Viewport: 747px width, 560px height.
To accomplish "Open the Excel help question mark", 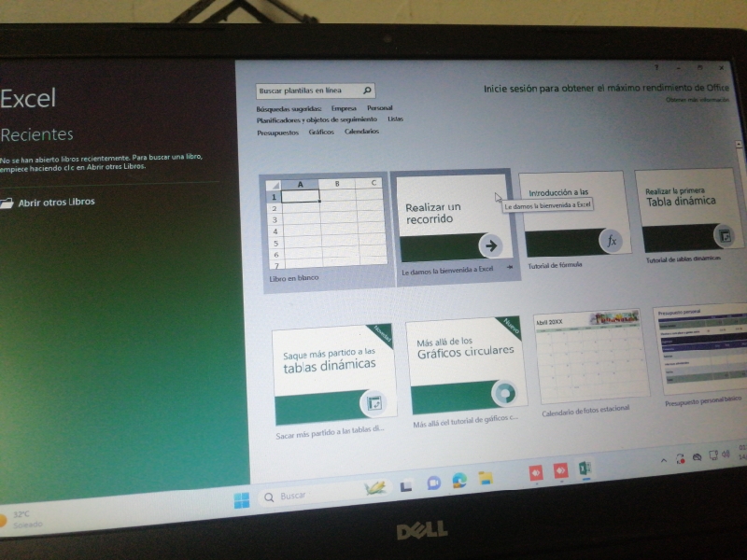I will point(656,67).
